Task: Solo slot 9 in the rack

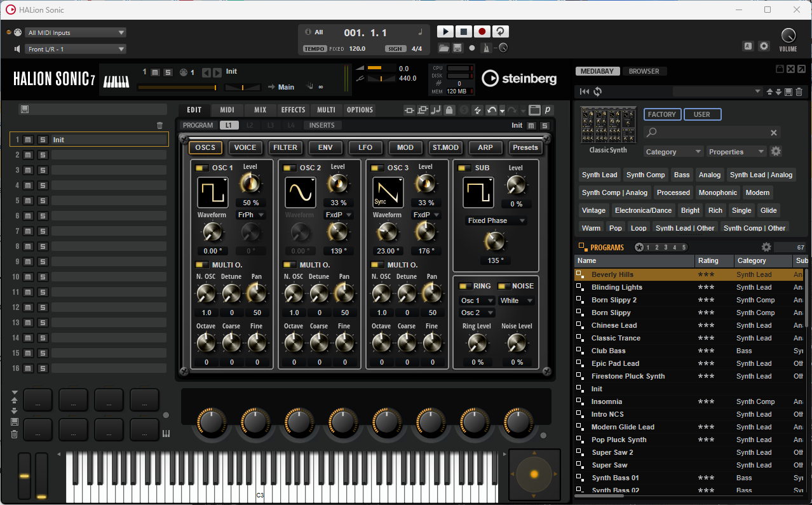Action: tap(43, 262)
